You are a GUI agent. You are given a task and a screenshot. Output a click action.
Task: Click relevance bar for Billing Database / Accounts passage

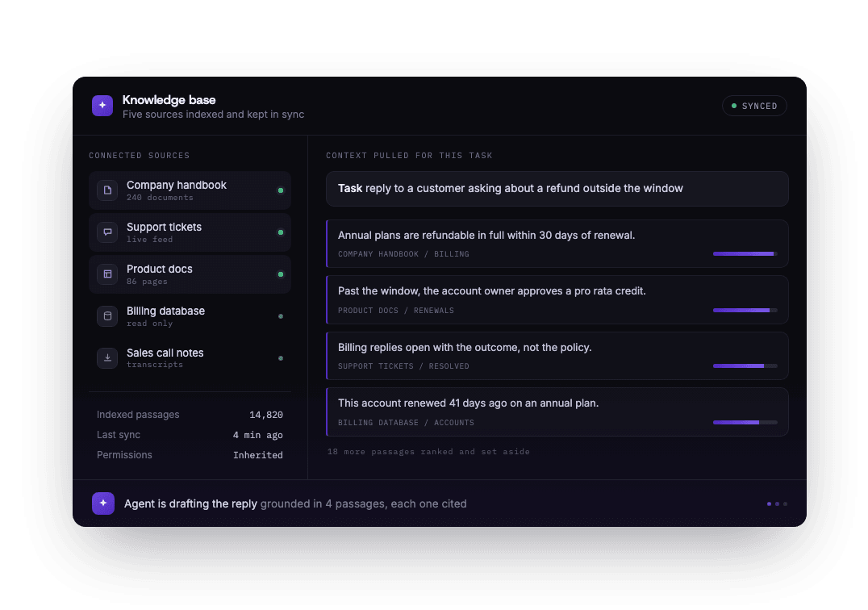(x=745, y=422)
